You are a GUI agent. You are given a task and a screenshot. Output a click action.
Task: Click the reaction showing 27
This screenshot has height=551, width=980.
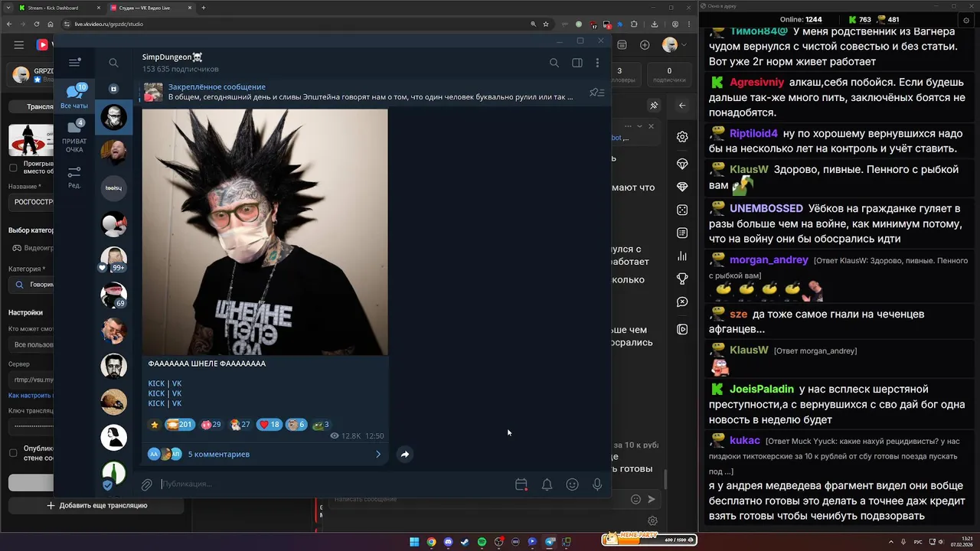240,425
